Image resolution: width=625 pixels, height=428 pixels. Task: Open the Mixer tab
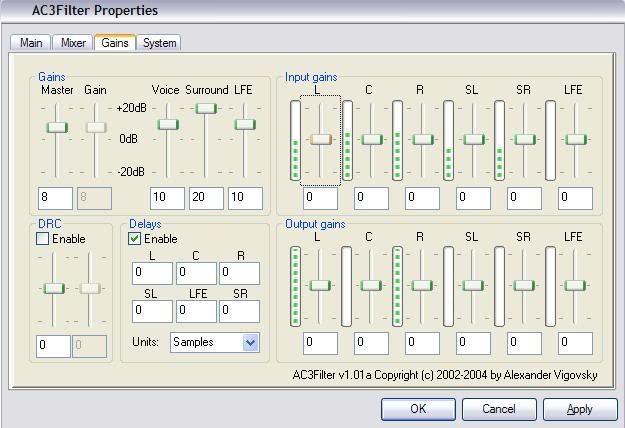pyautogui.click(x=73, y=43)
